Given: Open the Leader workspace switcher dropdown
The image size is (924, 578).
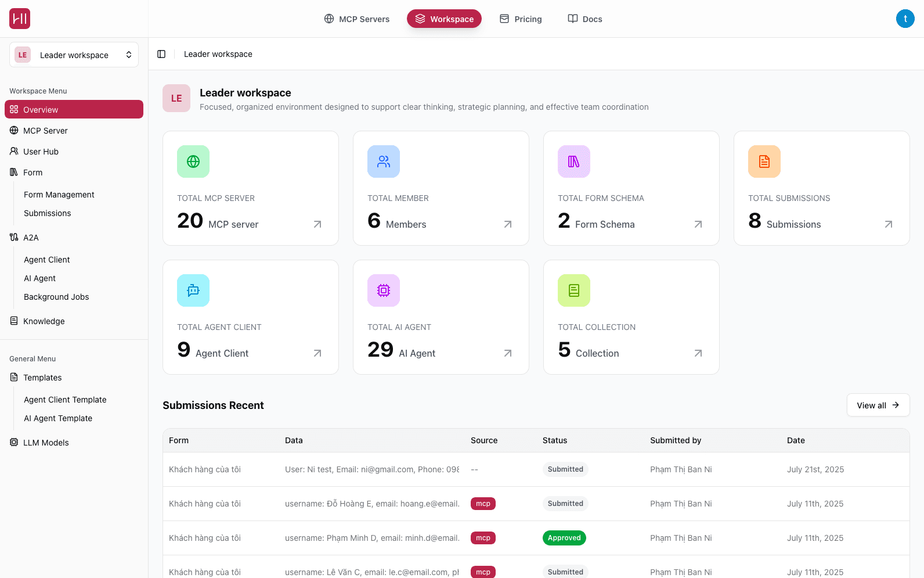Looking at the screenshot, I should tap(74, 55).
